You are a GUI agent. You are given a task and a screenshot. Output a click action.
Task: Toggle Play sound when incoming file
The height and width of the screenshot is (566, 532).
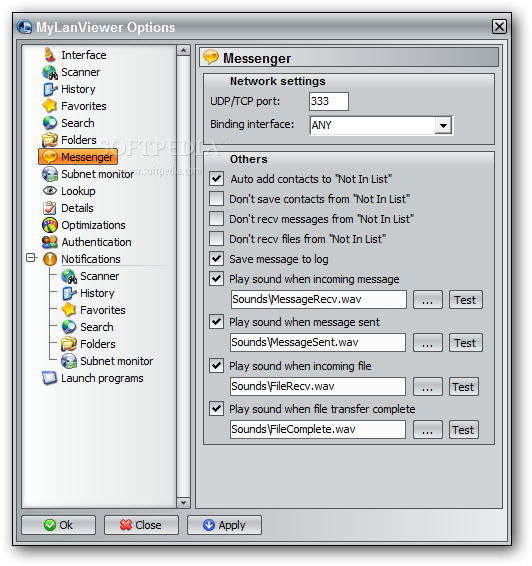click(217, 366)
